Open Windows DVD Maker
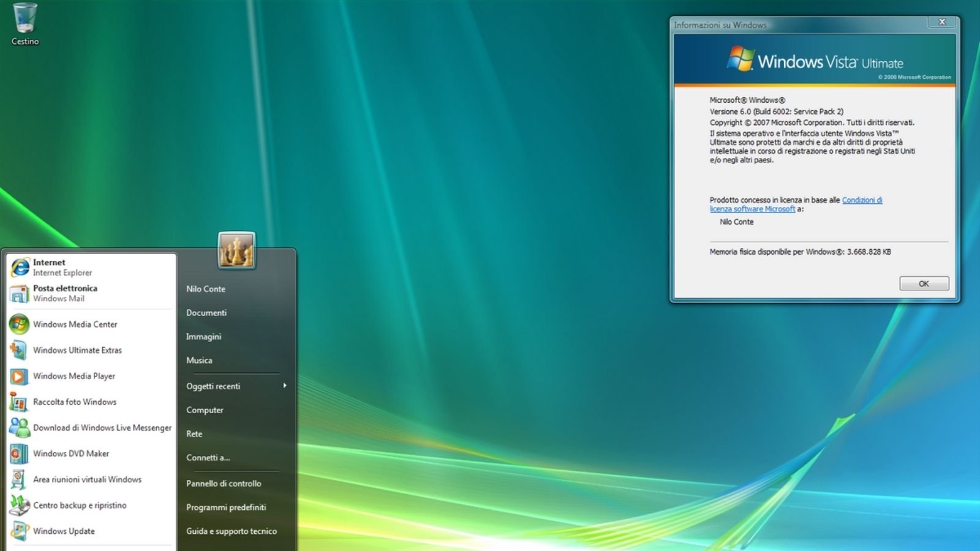Image resolution: width=980 pixels, height=551 pixels. (x=91, y=454)
